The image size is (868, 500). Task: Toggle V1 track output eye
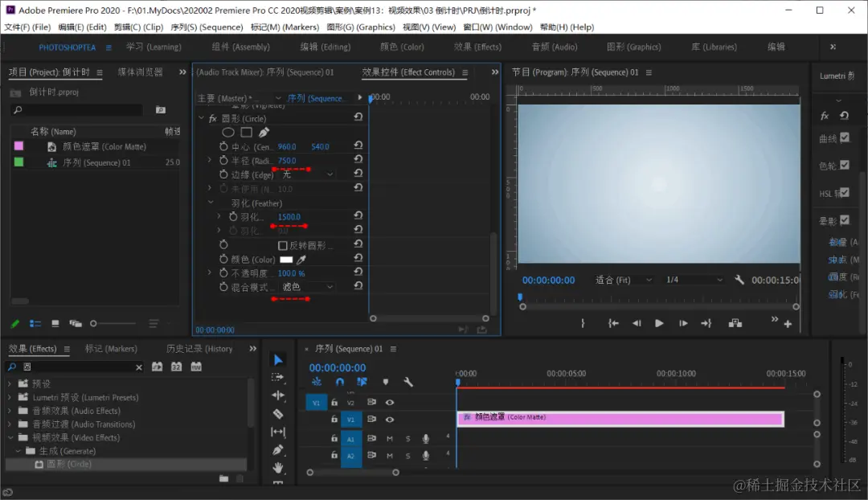[390, 420]
